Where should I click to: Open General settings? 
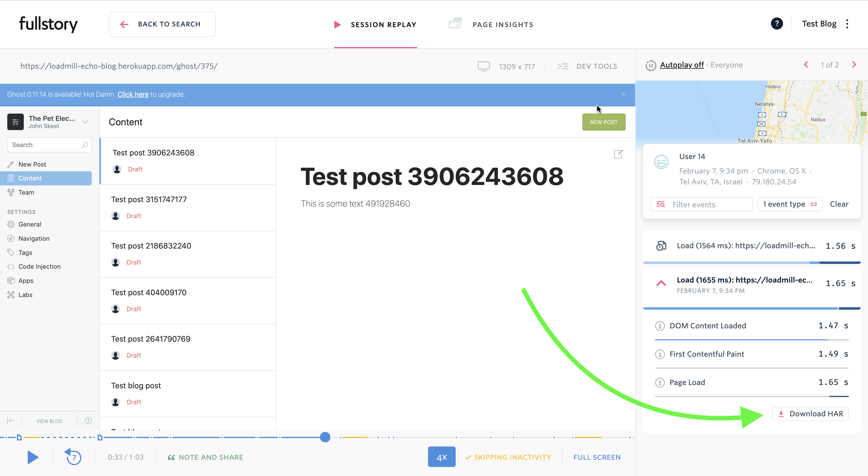(30, 224)
